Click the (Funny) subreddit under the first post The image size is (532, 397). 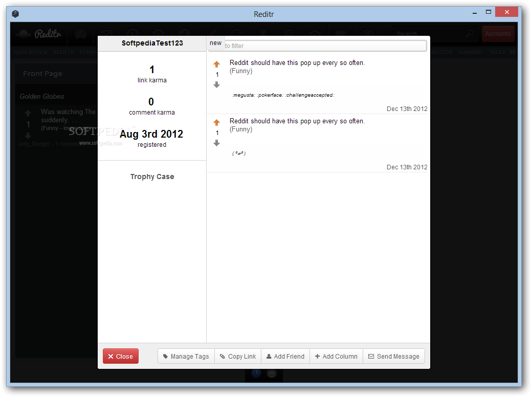tap(241, 71)
